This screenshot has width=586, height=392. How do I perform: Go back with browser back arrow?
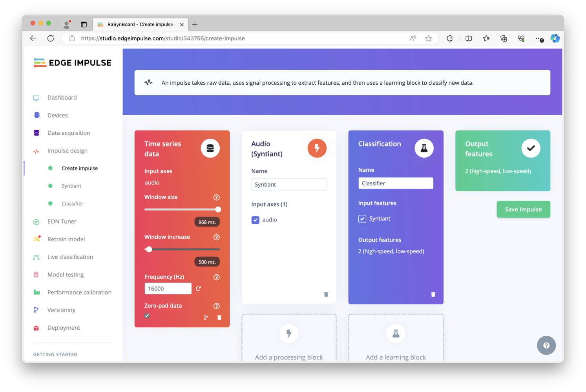33,38
